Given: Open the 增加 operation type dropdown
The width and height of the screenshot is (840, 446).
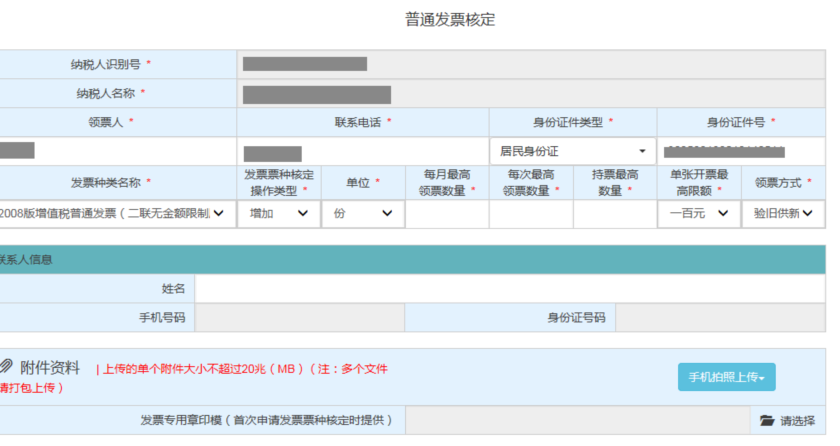Looking at the screenshot, I should [x=278, y=213].
